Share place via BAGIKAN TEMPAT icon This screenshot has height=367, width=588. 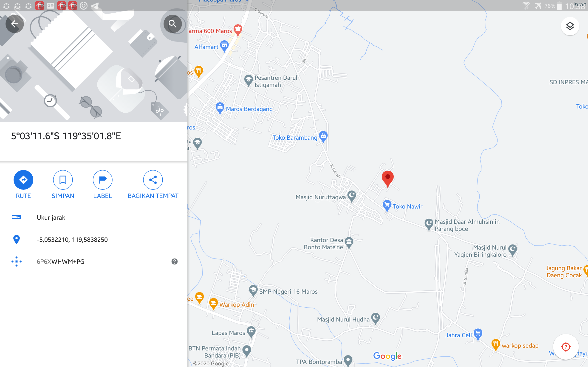click(153, 180)
